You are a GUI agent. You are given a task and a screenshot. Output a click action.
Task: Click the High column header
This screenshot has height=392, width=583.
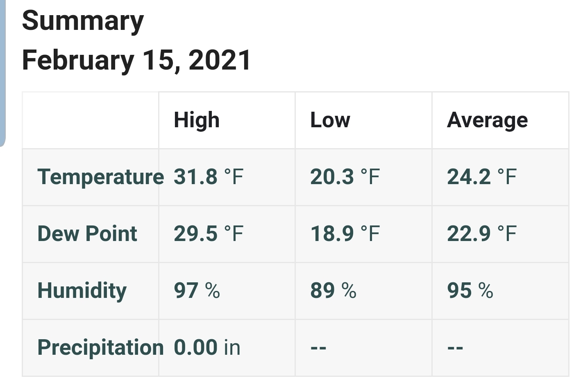click(x=197, y=120)
